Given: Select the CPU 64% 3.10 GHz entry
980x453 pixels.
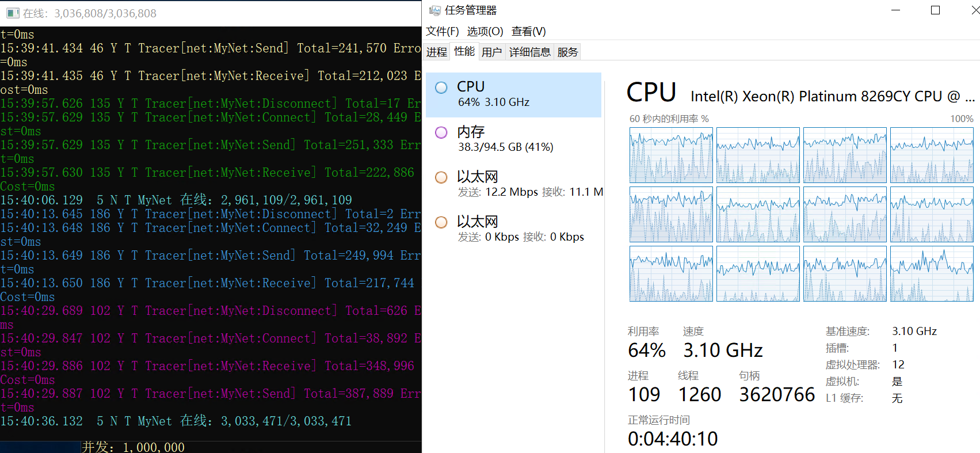Looking at the screenshot, I should [x=513, y=94].
